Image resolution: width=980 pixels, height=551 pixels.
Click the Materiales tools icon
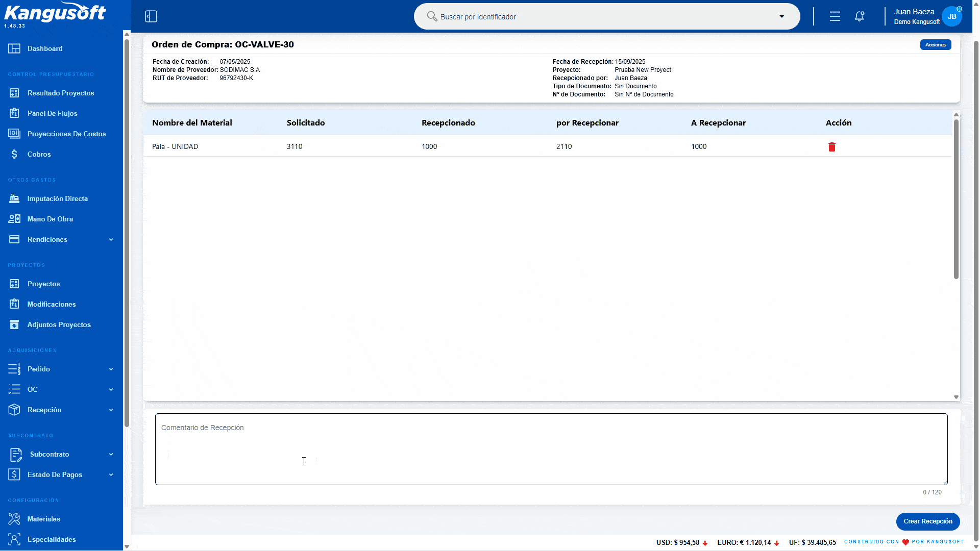14,519
